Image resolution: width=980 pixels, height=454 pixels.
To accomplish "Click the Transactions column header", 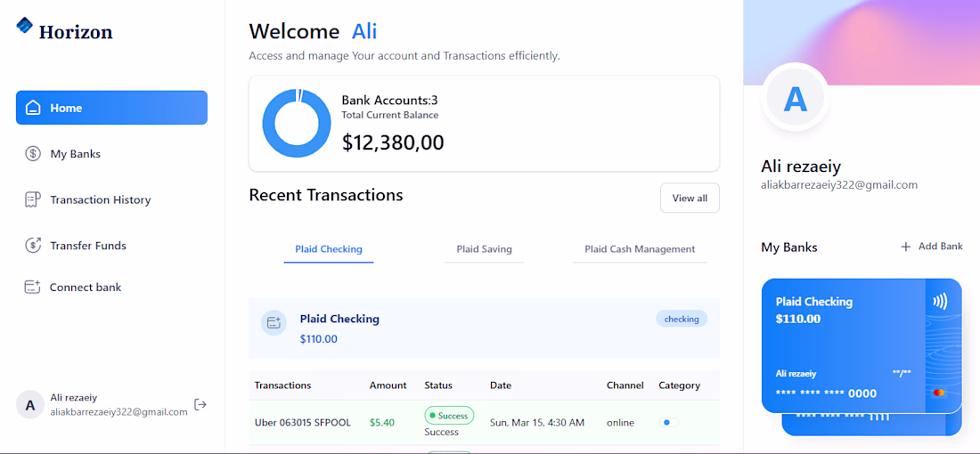I will coord(282,385).
